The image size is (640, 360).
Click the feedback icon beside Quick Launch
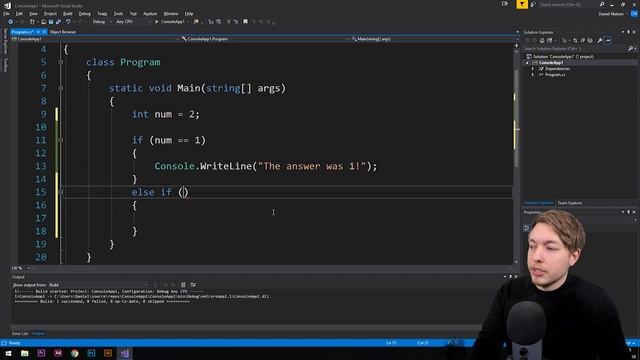(x=533, y=4)
